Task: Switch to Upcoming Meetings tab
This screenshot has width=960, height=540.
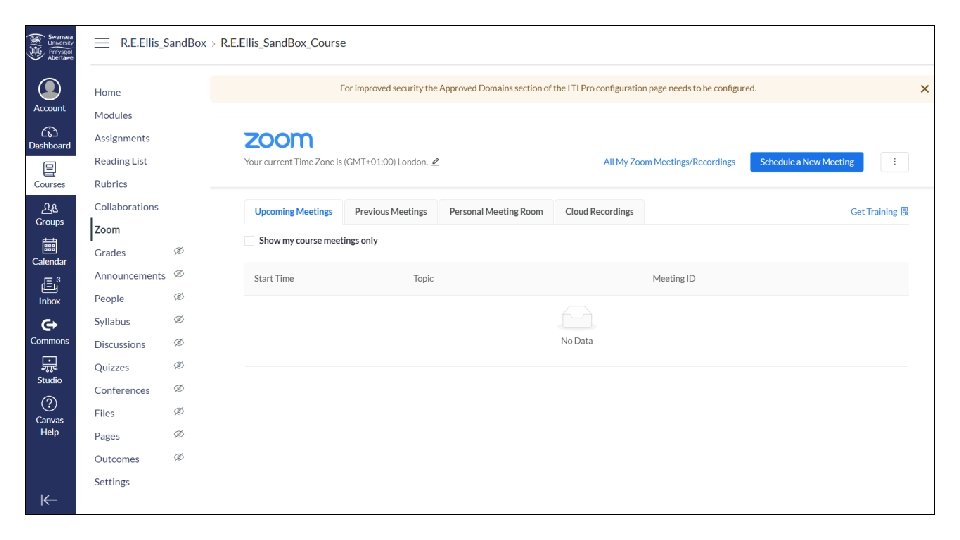Action: pyautogui.click(x=293, y=212)
